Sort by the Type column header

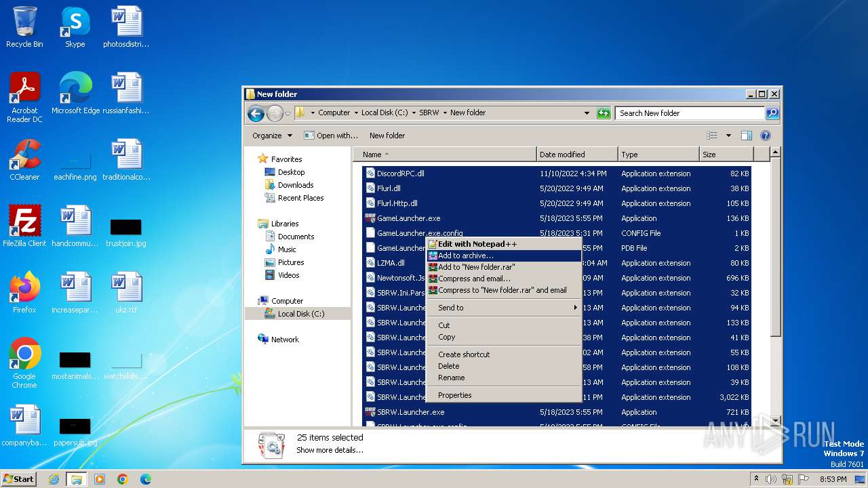[x=658, y=155]
